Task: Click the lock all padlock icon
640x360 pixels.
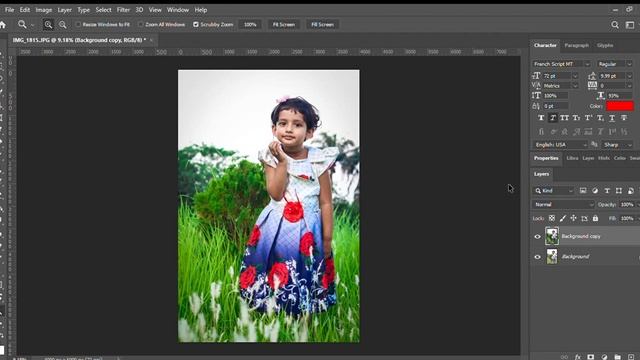Action: coord(596,218)
